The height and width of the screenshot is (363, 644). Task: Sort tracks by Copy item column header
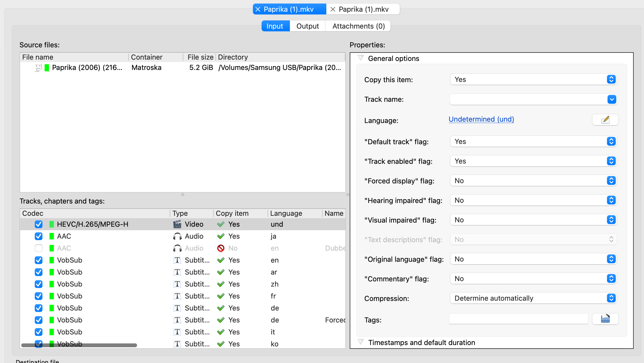click(241, 213)
